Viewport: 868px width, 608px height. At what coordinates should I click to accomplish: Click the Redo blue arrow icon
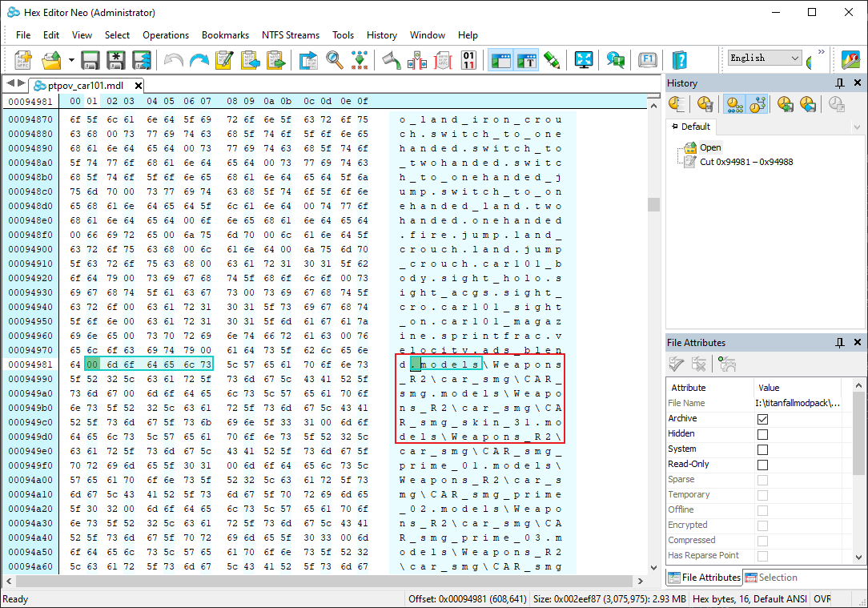click(x=199, y=60)
